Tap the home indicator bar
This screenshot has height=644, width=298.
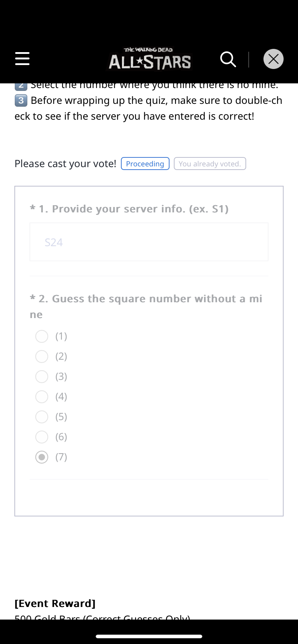coord(149,636)
